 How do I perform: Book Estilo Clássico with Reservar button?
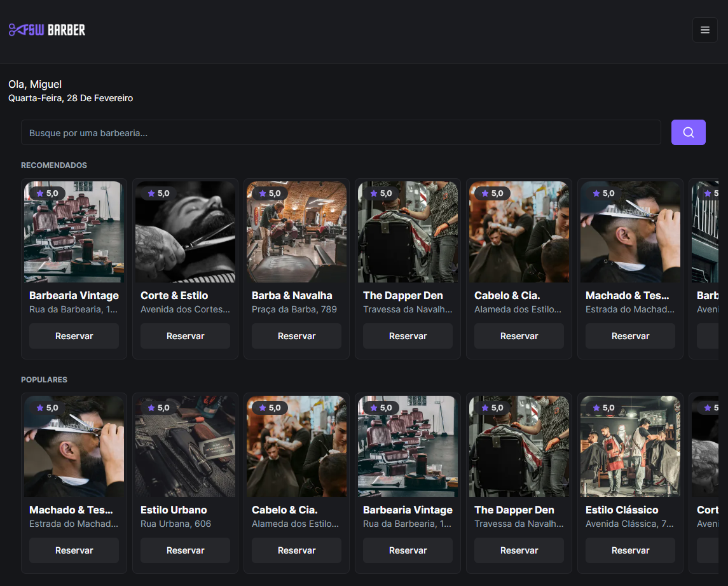[x=630, y=550]
